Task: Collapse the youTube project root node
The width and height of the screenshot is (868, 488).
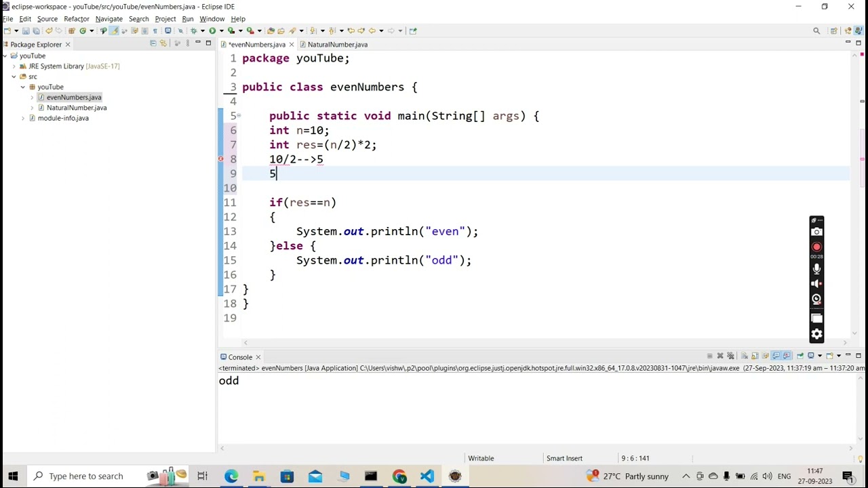Action: click(5, 56)
